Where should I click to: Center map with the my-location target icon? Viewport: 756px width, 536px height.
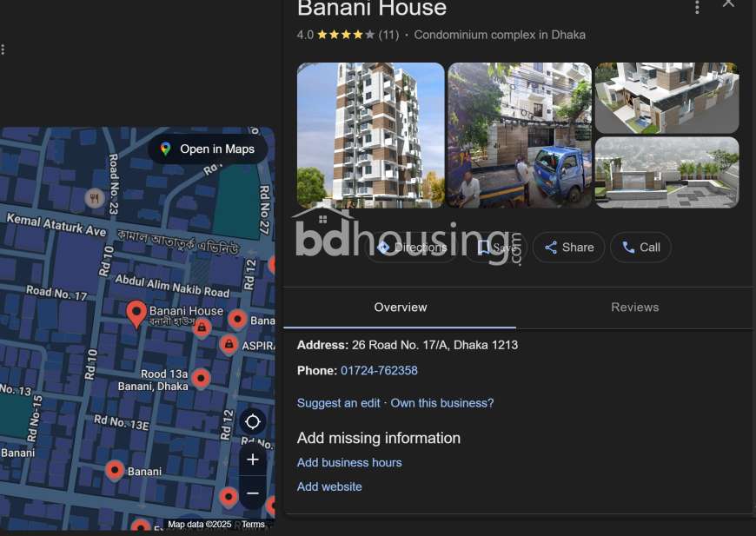point(253,421)
